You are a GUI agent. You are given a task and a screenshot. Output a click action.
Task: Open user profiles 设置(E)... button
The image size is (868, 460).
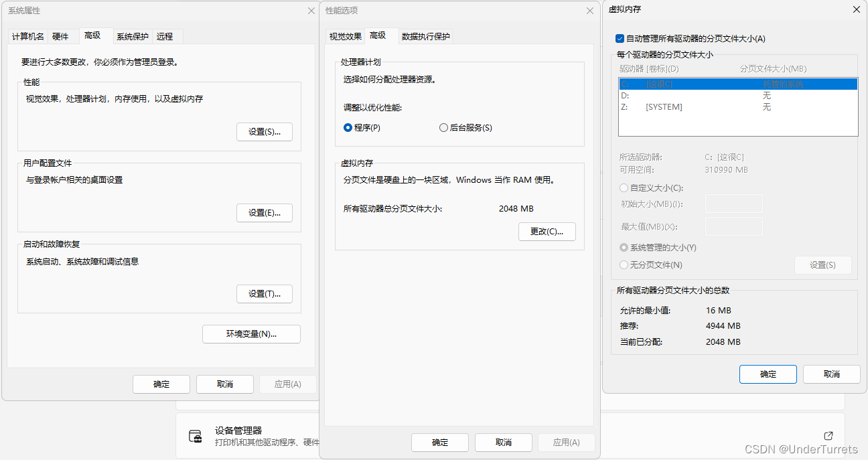pyautogui.click(x=265, y=213)
